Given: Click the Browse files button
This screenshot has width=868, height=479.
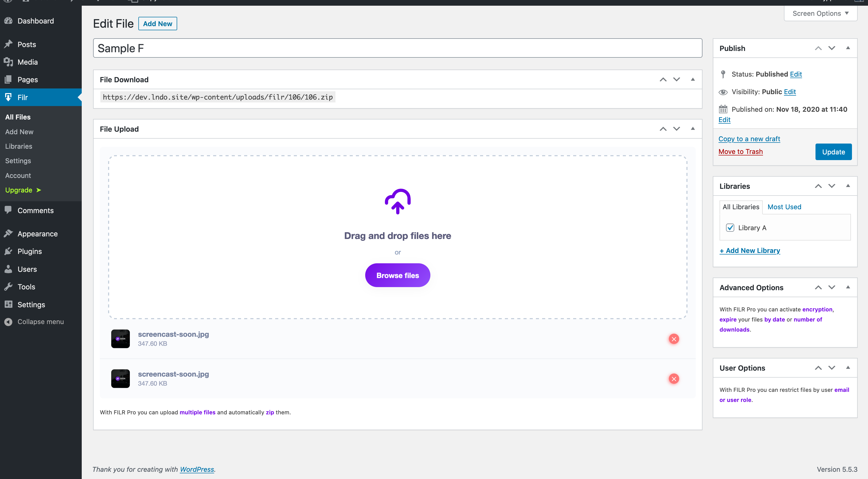Looking at the screenshot, I should tap(398, 275).
